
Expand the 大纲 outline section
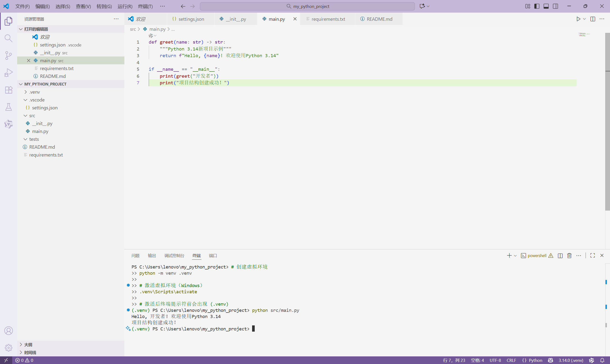click(x=21, y=344)
